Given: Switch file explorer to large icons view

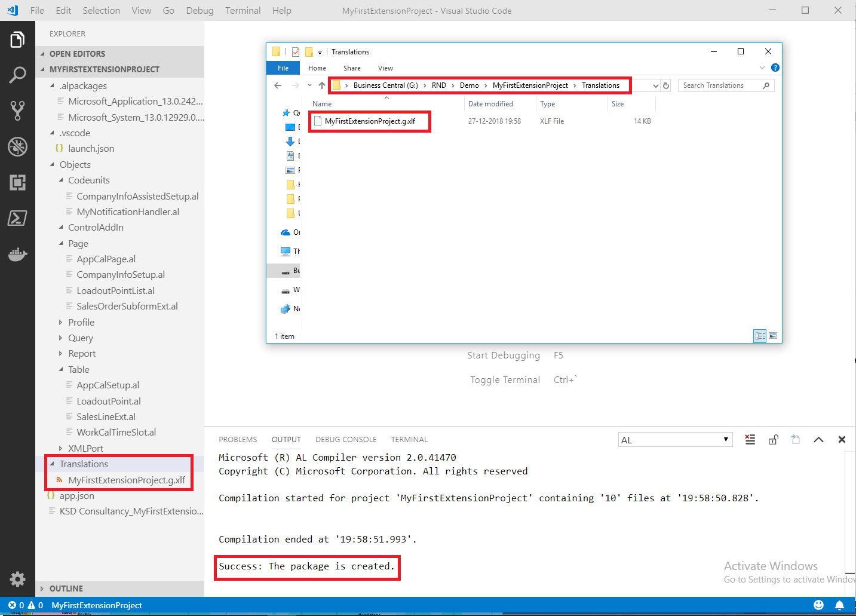Looking at the screenshot, I should pos(773,336).
